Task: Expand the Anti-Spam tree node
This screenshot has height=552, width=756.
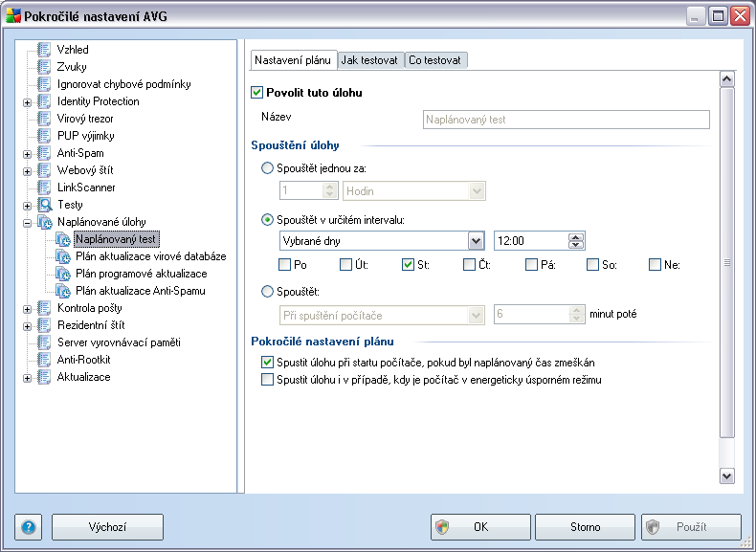Action: pyautogui.click(x=28, y=155)
